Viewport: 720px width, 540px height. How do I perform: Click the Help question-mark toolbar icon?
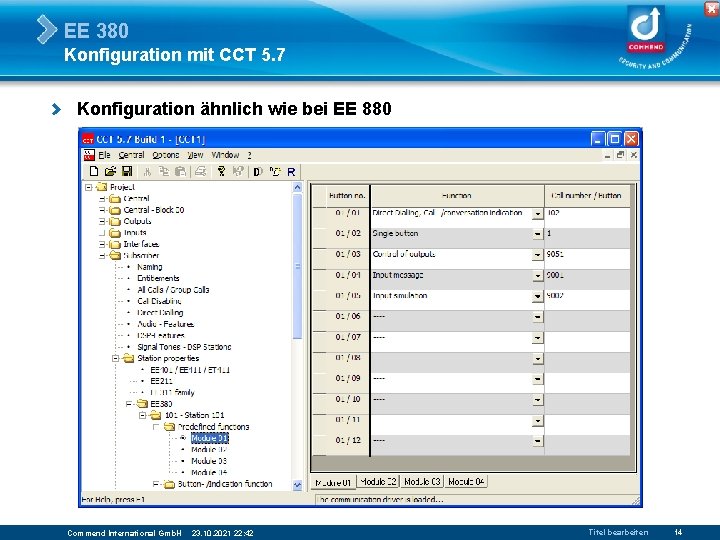tap(221, 171)
